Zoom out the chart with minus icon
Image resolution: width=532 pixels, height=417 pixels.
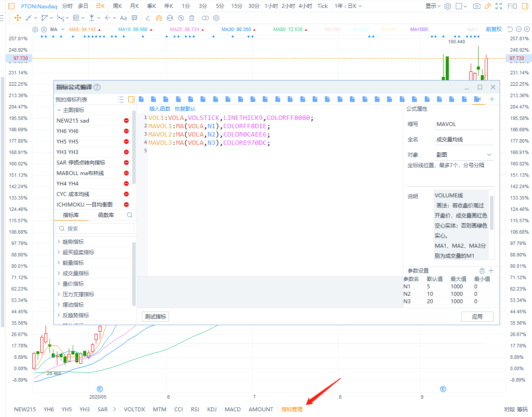pos(518,29)
